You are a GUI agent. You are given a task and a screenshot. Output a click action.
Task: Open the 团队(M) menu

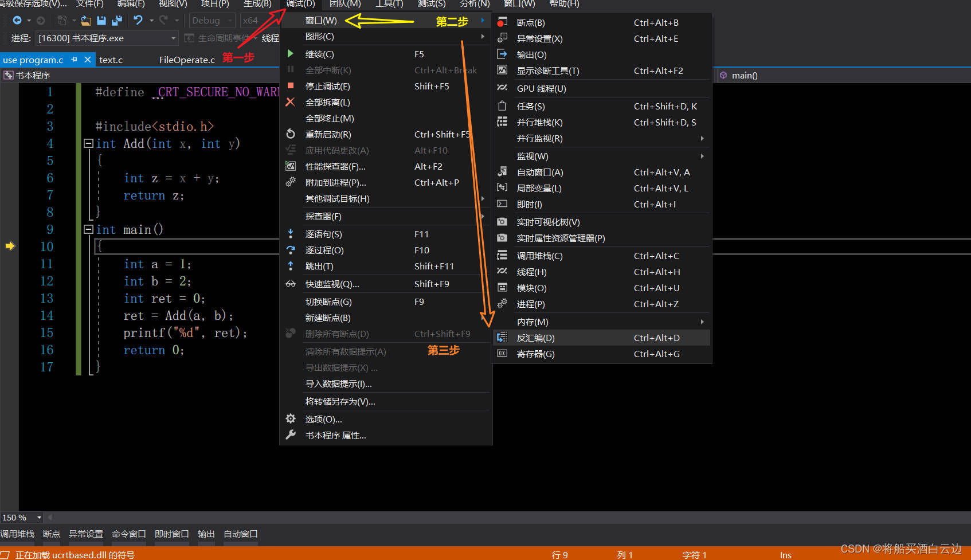[x=345, y=4]
